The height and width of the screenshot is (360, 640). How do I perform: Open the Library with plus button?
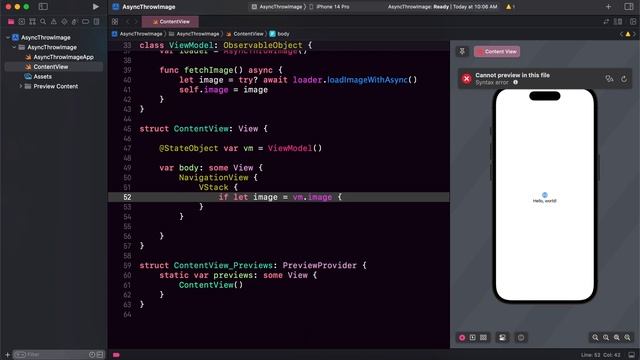pos(608,7)
